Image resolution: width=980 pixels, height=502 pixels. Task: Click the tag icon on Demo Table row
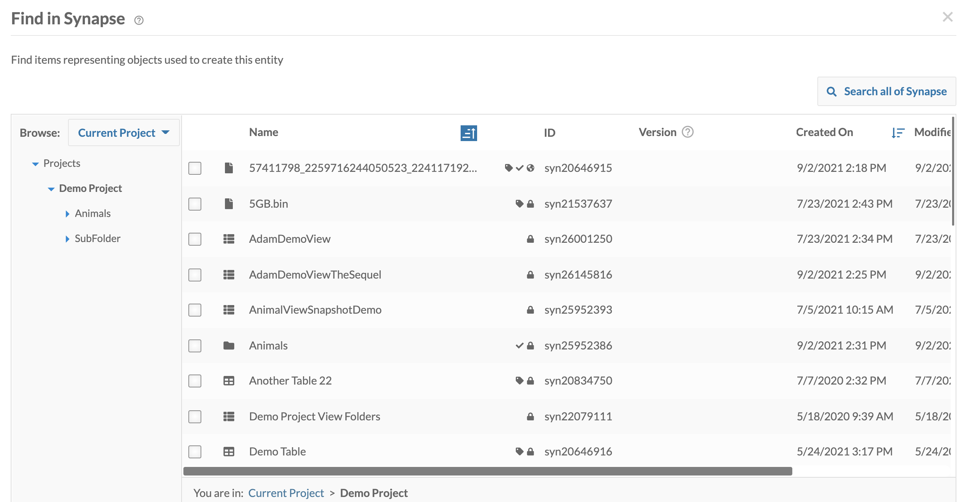click(519, 452)
